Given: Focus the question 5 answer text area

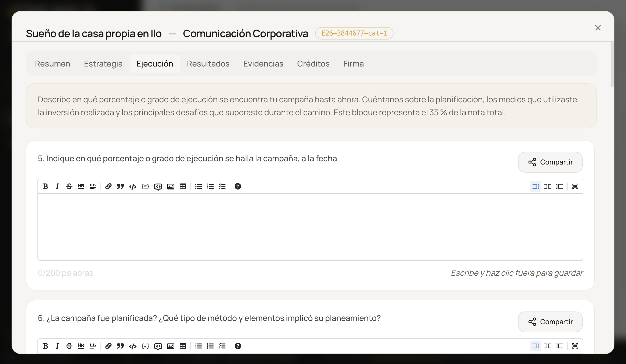Looking at the screenshot, I should click(x=310, y=227).
